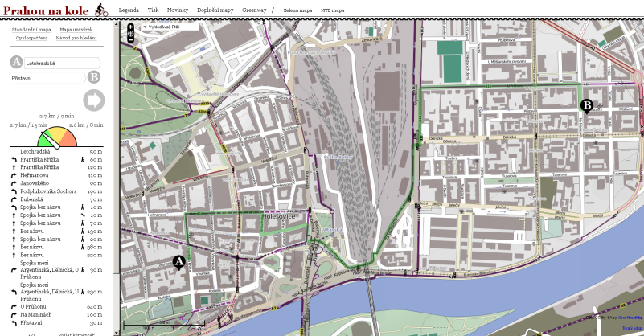Click Podplukovníka Sochora in itinerary
The height and width of the screenshot is (336, 644).
click(x=48, y=191)
